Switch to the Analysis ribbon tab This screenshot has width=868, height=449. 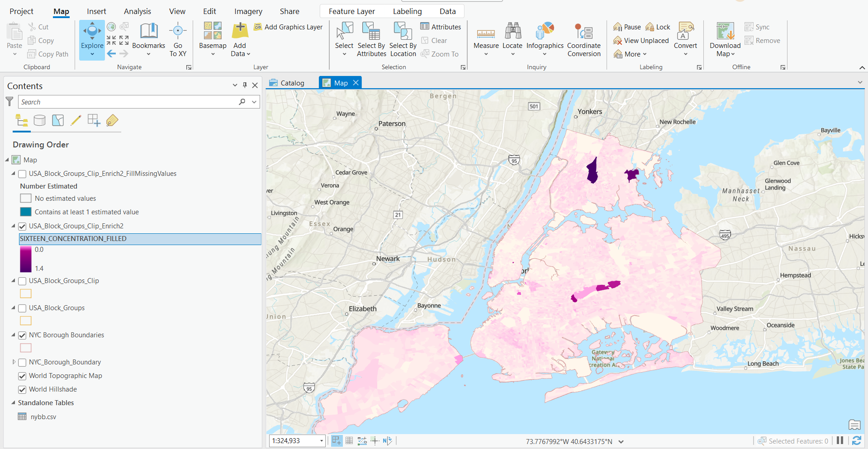(x=138, y=11)
